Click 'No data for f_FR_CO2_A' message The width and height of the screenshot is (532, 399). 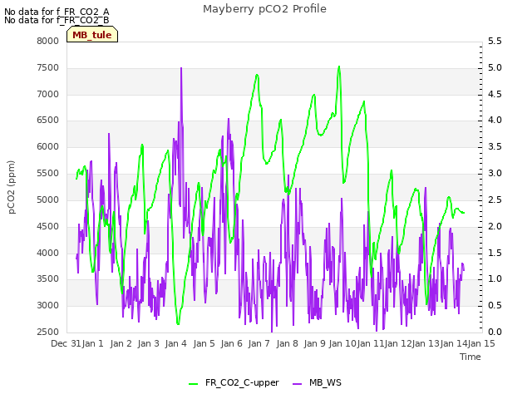(x=57, y=12)
